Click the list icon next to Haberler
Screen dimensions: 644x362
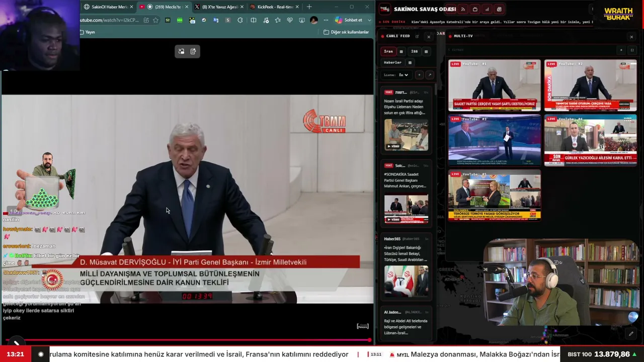410,63
